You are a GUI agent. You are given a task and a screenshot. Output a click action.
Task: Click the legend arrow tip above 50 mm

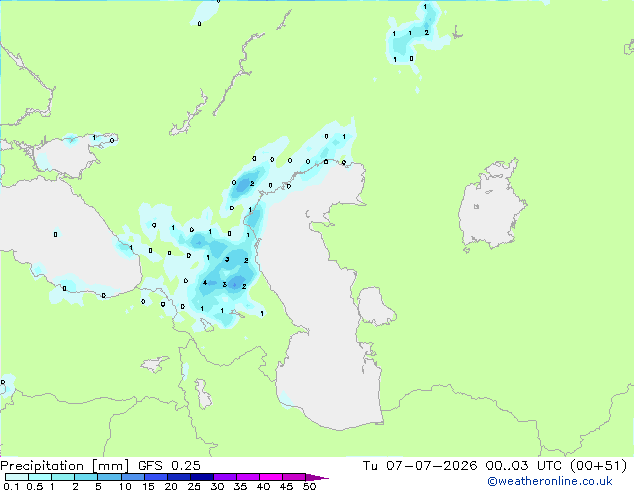[317, 477]
